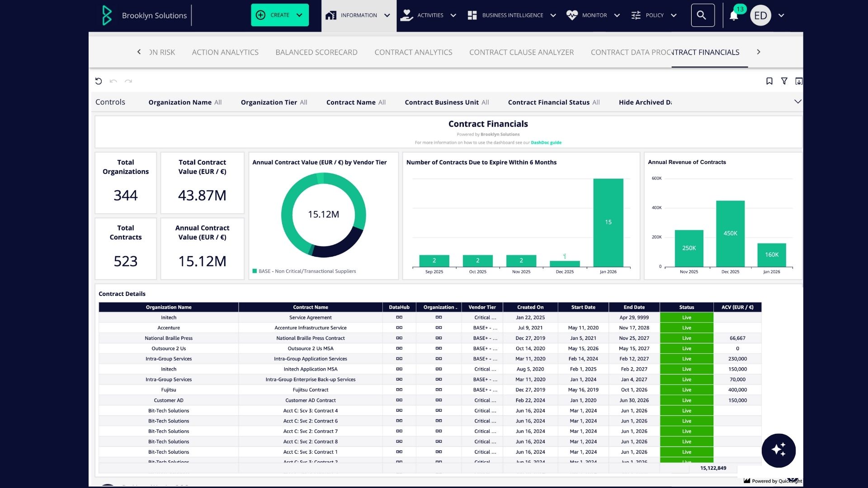Switch to the CONTRACT ANALYTICS tab
The image size is (868, 488).
(x=413, y=52)
